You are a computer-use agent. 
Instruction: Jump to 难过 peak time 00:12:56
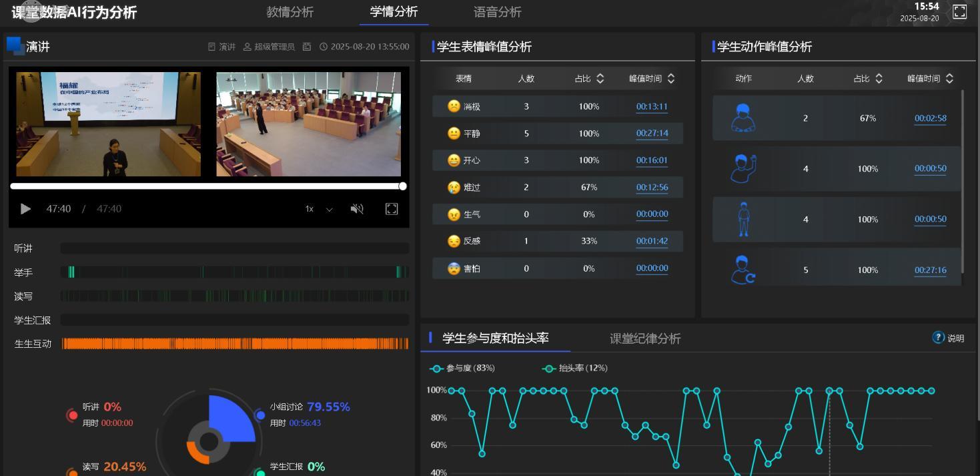click(x=651, y=187)
